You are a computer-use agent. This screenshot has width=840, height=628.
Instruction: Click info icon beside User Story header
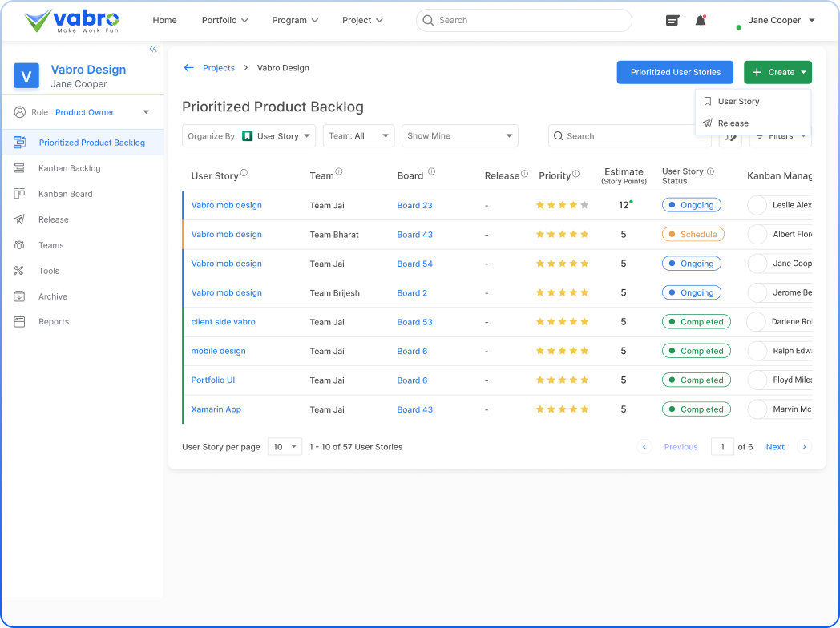pyautogui.click(x=244, y=173)
